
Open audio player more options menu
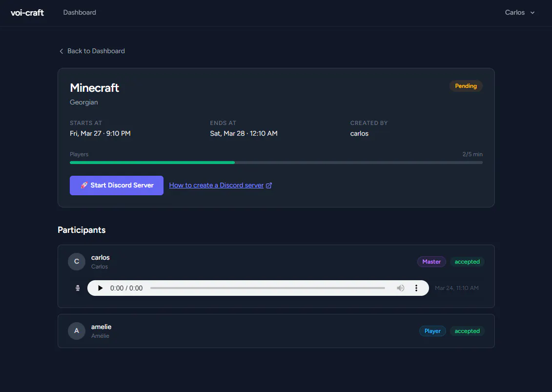416,288
